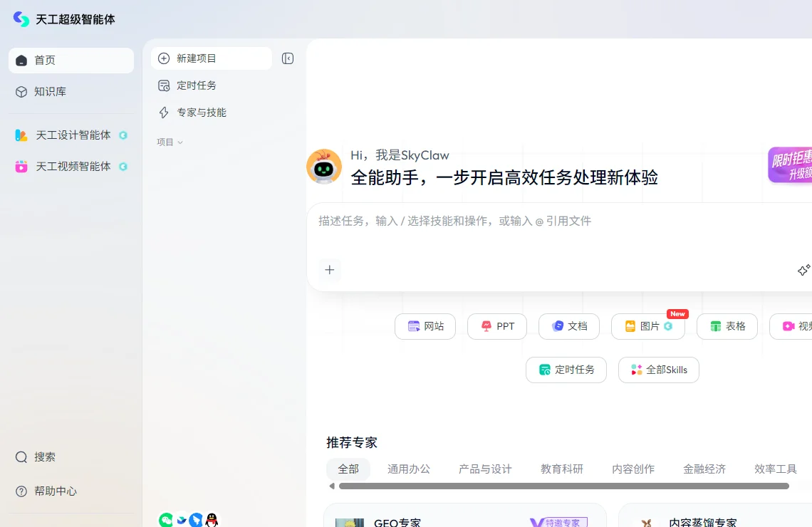Click the limited-time offer banner
812x527 pixels.
tap(790, 165)
